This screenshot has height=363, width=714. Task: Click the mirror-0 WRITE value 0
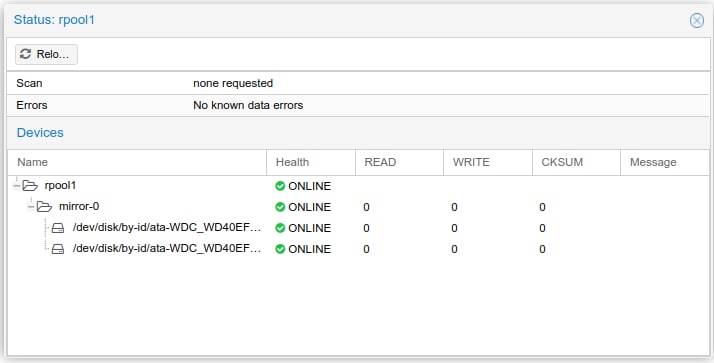[454, 207]
